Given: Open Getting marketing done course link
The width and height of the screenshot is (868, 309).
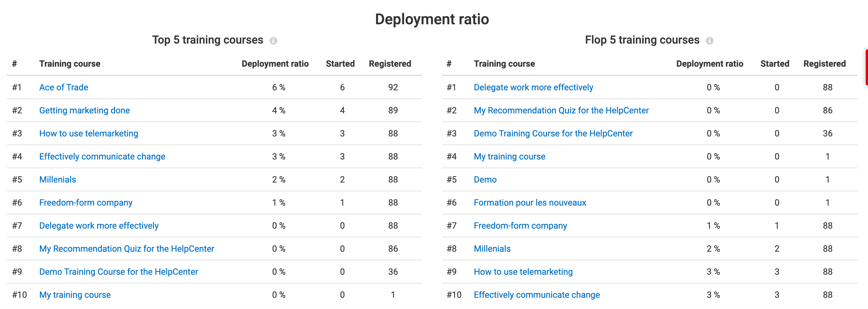Looking at the screenshot, I should [x=84, y=110].
